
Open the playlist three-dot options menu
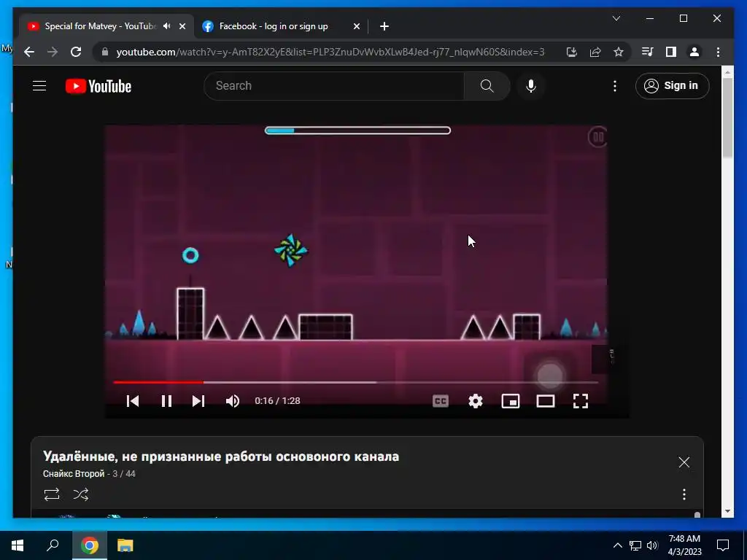684,494
